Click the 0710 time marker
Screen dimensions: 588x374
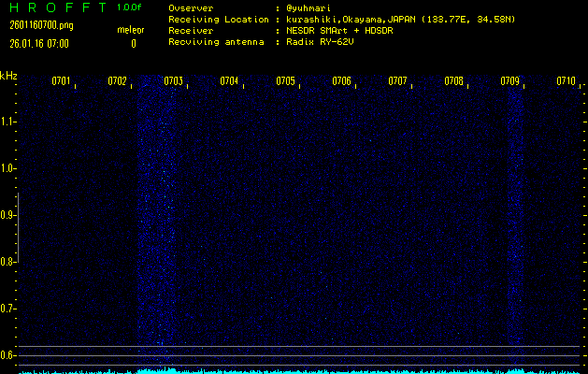566,81
